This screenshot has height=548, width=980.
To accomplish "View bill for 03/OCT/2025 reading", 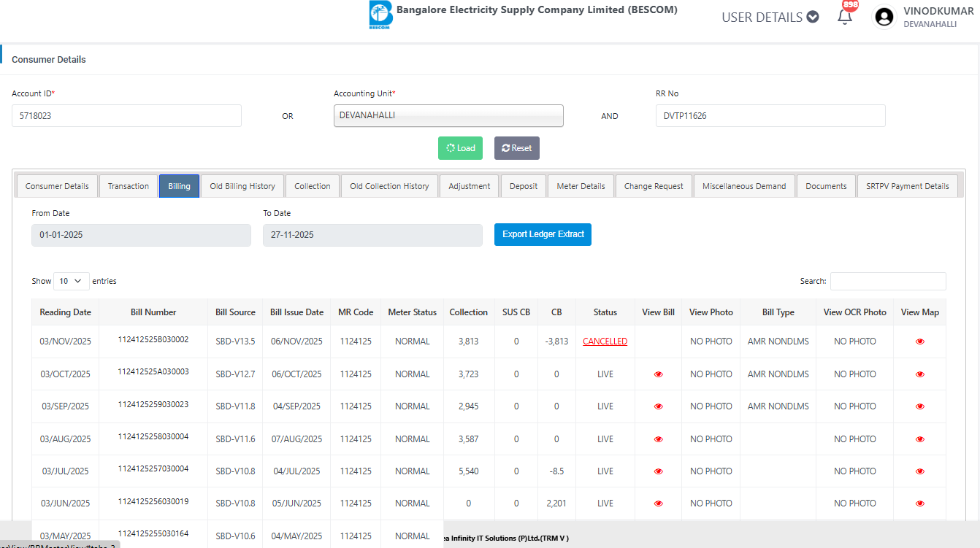I will point(658,374).
